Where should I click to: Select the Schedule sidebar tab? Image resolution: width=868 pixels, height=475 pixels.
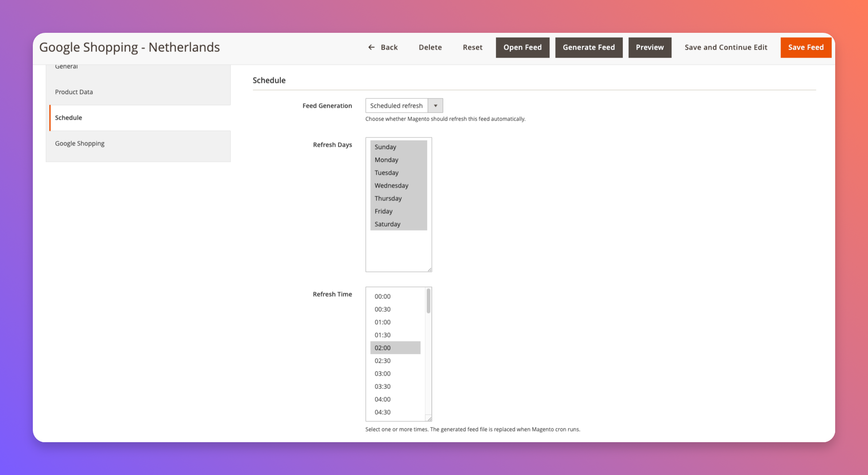tap(140, 118)
